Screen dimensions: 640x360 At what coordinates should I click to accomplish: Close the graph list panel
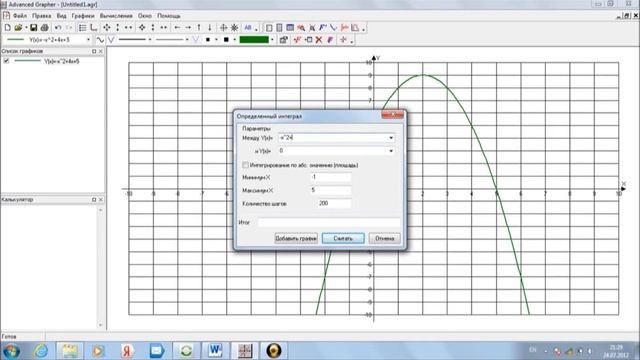pyautogui.click(x=101, y=51)
